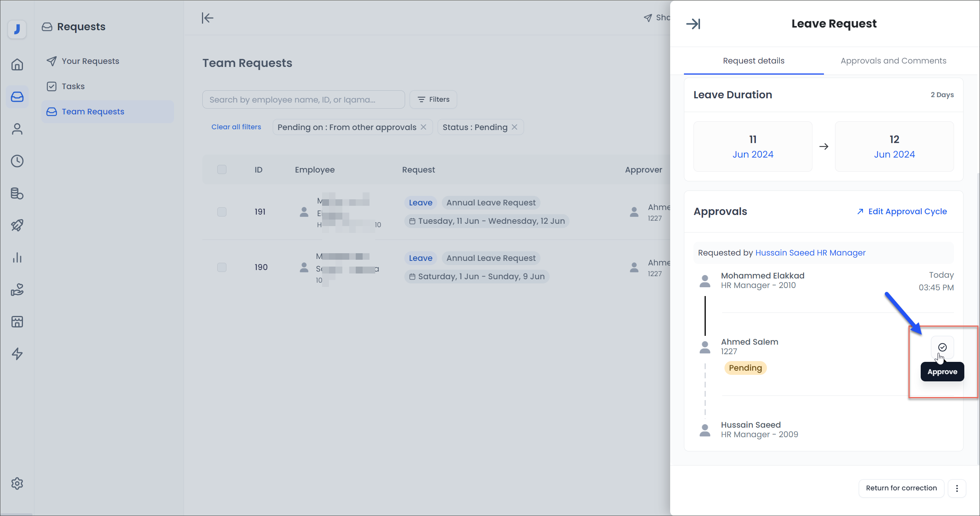Click the Edit Approval Cycle link
The height and width of the screenshot is (516, 980).
point(902,211)
